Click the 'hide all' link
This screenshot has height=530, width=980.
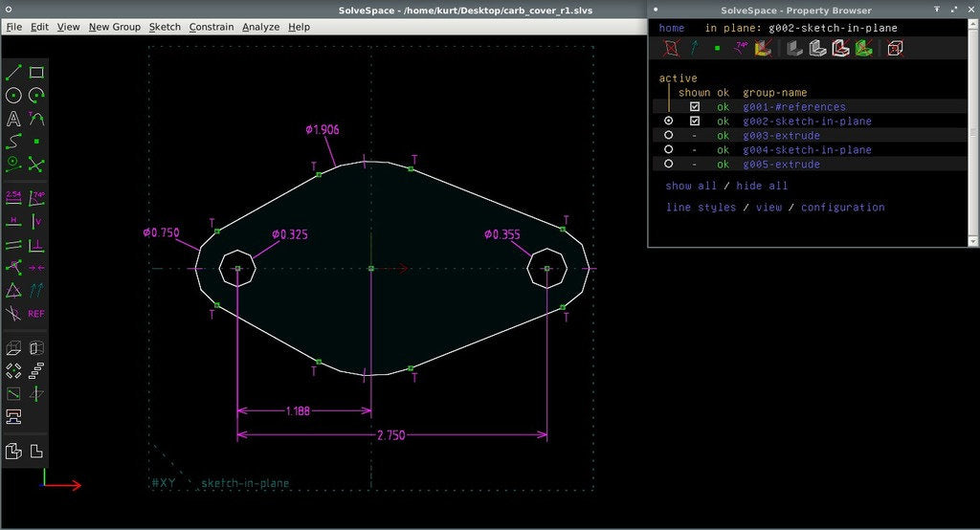(762, 186)
